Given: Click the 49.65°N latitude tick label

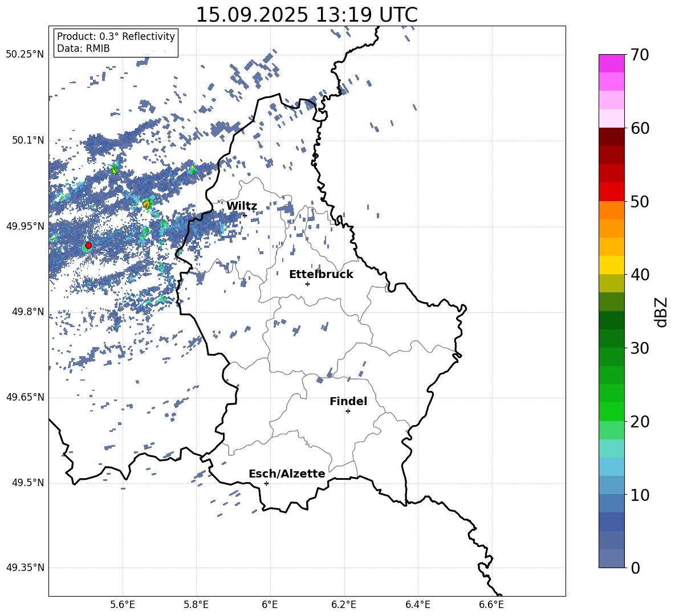Looking at the screenshot, I should [25, 397].
